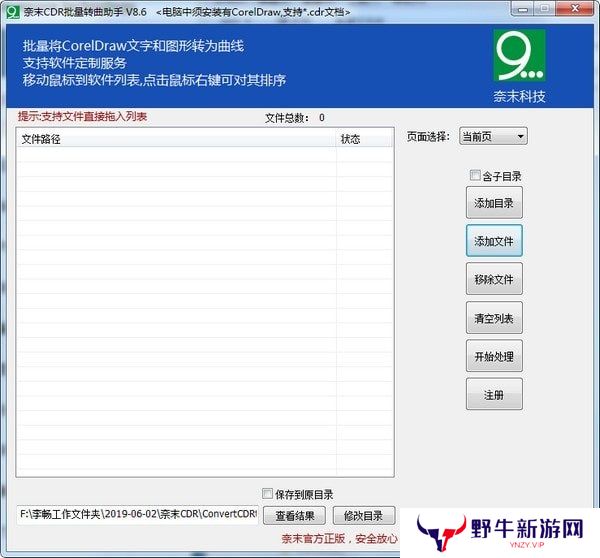Screen dimensions: 600x558
Task: Click the output directory path field
Action: [137, 514]
